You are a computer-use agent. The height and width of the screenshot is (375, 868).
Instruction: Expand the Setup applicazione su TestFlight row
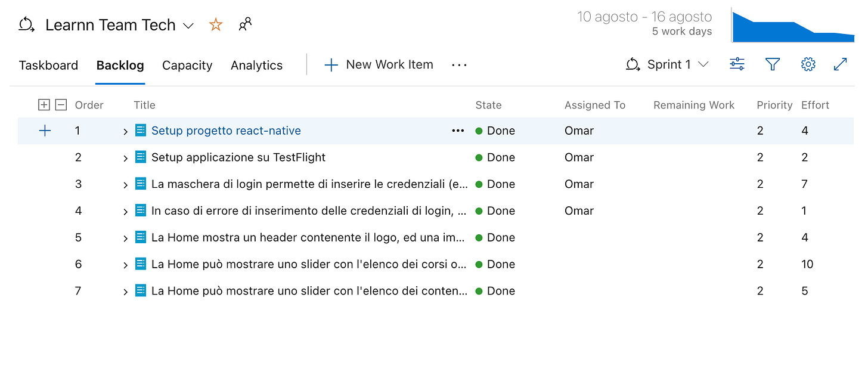(x=125, y=158)
